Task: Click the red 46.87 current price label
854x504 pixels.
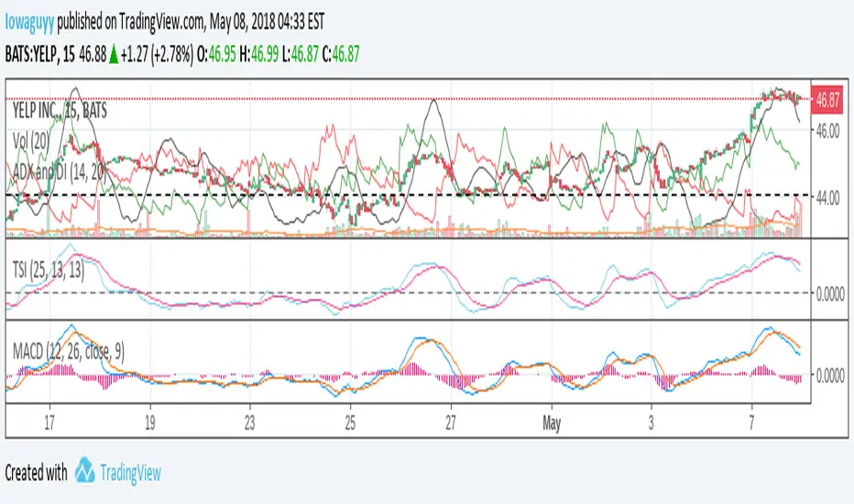Action: 827,100
